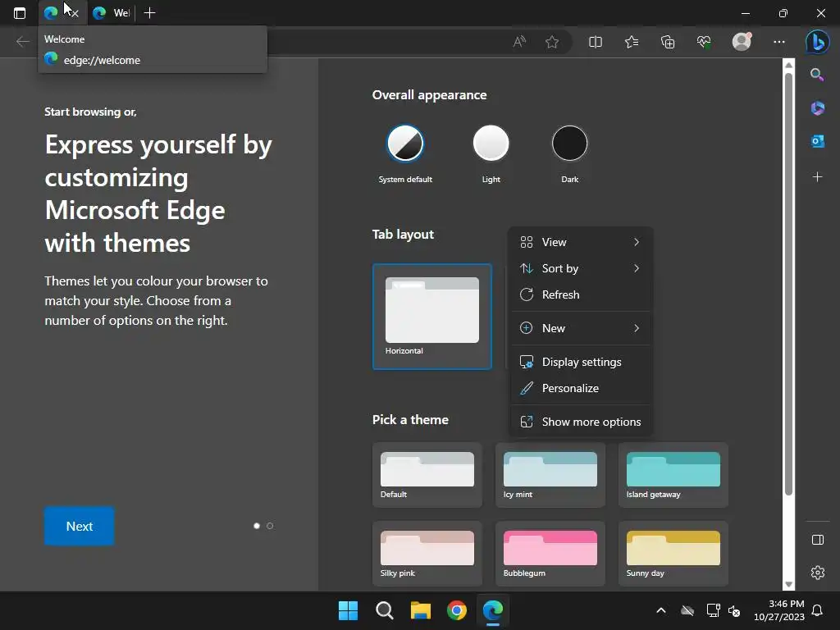Click Show more options
840x630 pixels.
click(x=581, y=422)
